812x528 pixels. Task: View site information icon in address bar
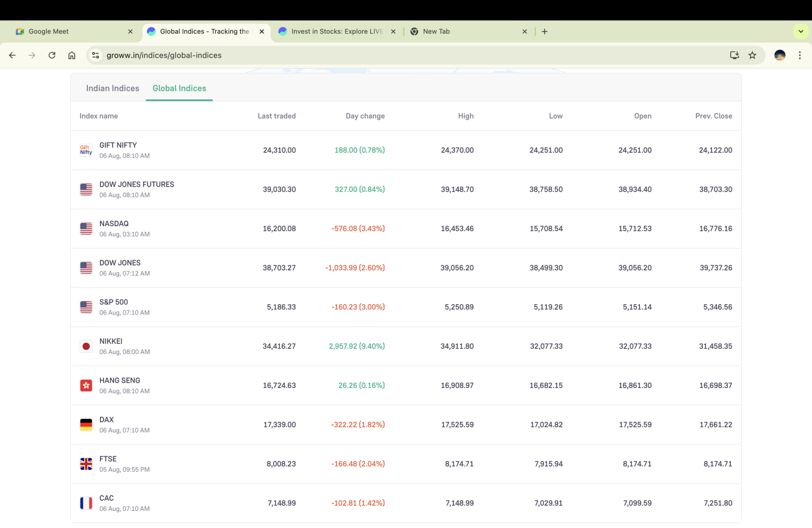95,55
